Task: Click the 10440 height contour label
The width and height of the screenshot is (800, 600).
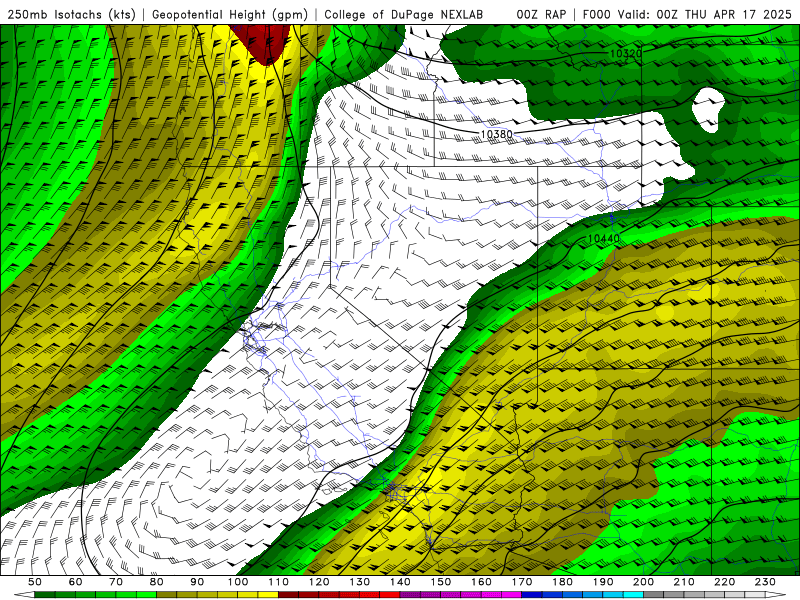Action: coord(604,238)
